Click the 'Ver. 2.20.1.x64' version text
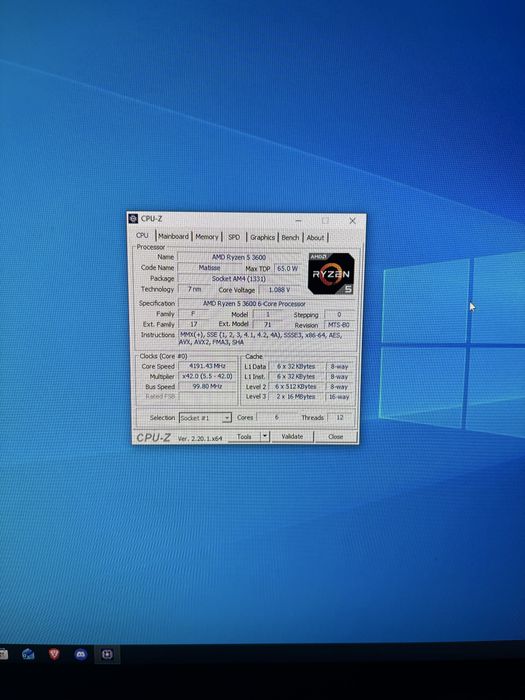This screenshot has height=700, width=525. click(200, 438)
